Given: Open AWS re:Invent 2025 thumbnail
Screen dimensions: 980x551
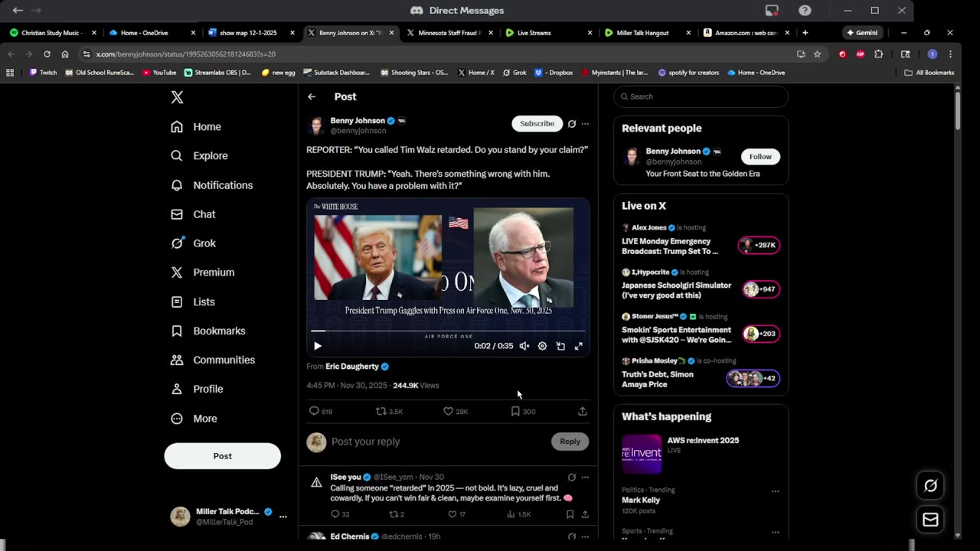Looking at the screenshot, I should (642, 455).
